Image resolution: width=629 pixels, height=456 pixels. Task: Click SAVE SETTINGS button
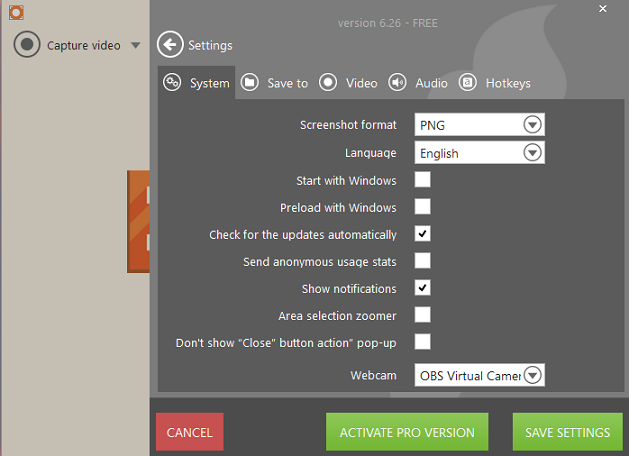[568, 432]
